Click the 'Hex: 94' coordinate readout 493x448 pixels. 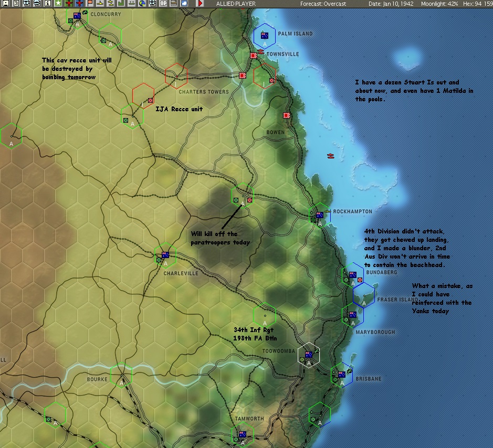pos(472,4)
